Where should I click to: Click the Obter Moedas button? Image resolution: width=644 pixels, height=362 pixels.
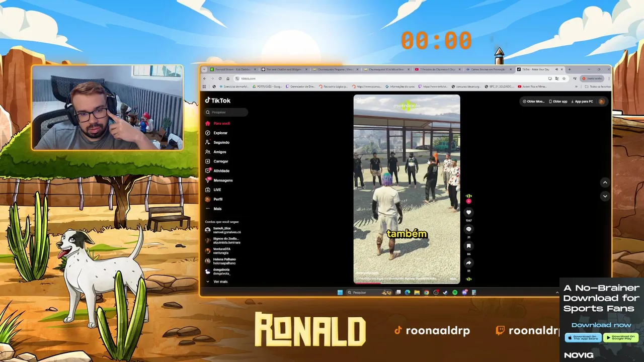[533, 101]
